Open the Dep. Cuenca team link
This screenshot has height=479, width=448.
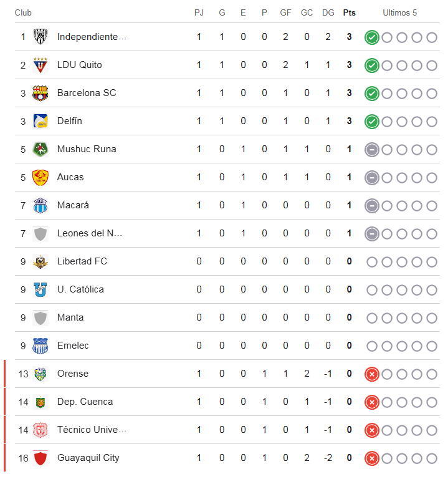85,402
